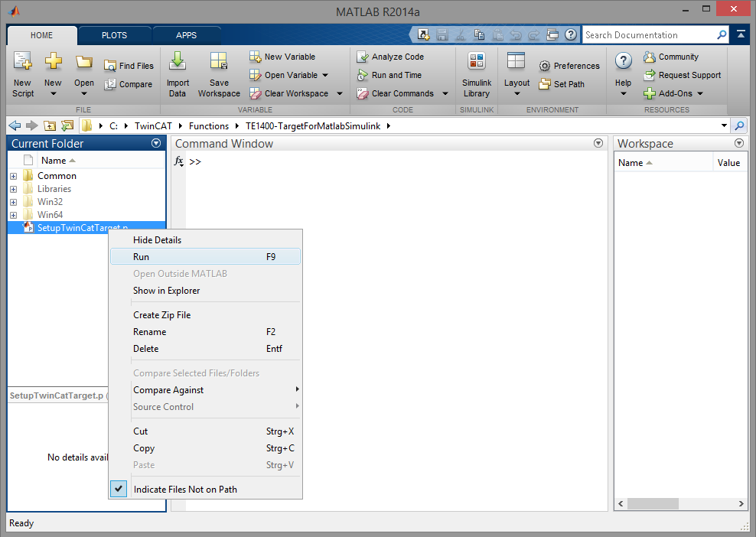756x537 pixels.
Task: Click the New plus icon
Action: tap(53, 62)
